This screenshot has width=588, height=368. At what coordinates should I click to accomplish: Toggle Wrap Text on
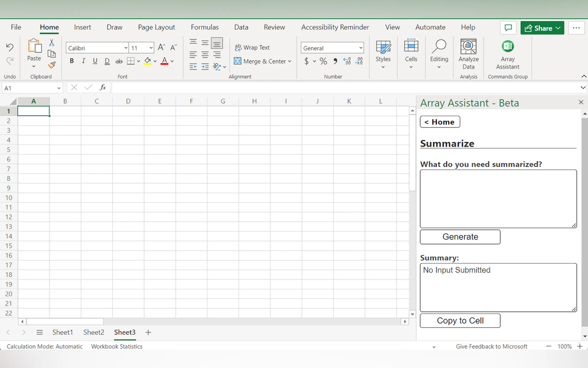tap(252, 48)
